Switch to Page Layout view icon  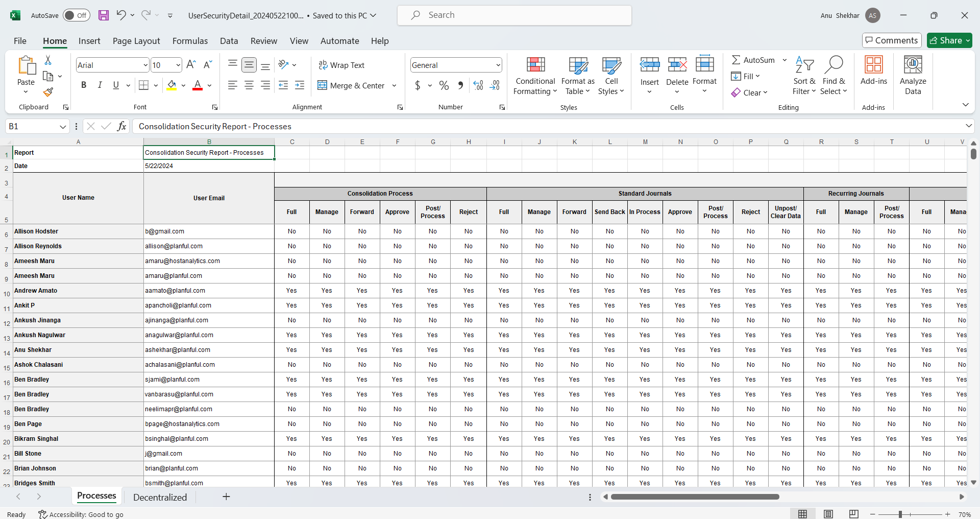click(828, 514)
